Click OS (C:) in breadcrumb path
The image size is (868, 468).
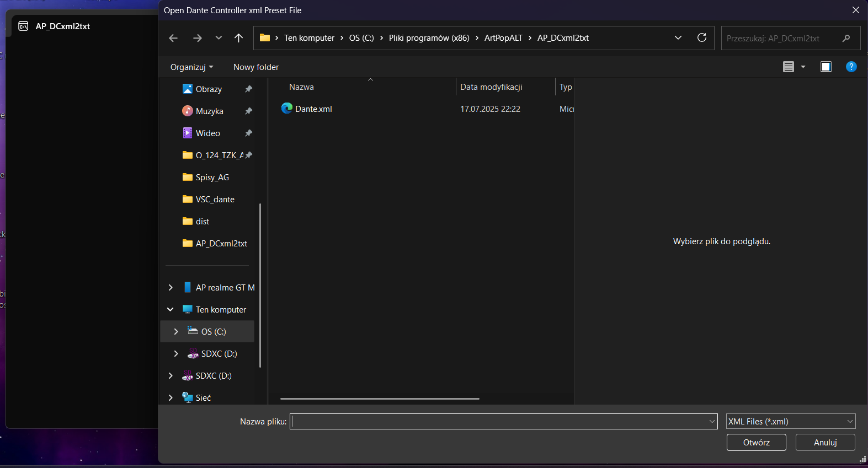[361, 38]
